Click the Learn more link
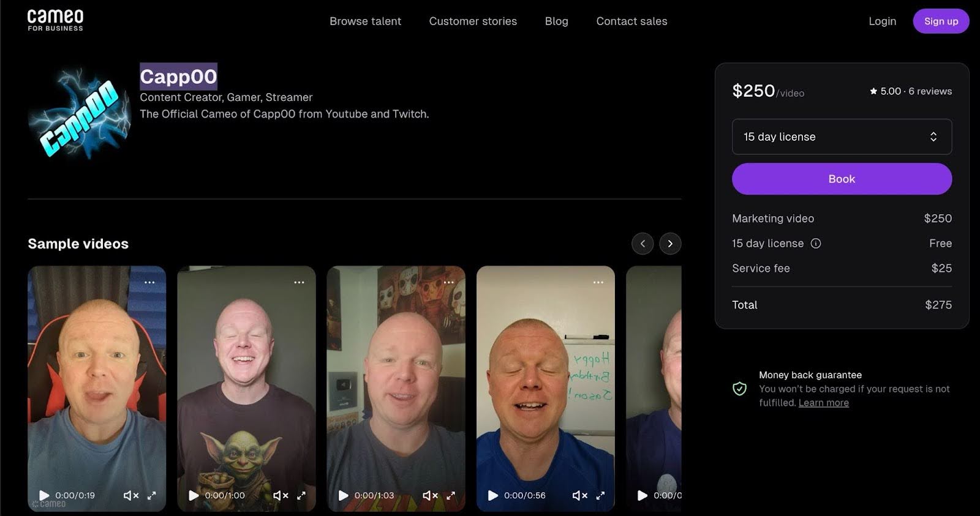The height and width of the screenshot is (516, 980). 823,403
